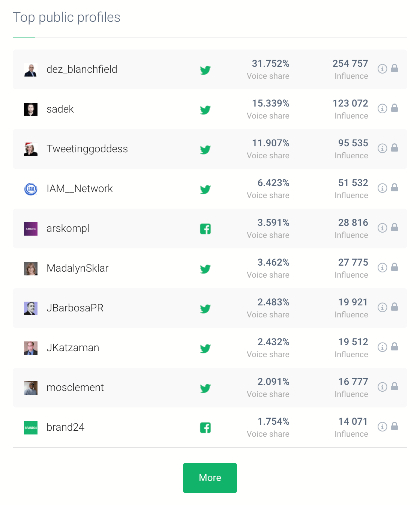Click the Twitter icon for dez_blanchfield
This screenshot has width=420, height=505.
[205, 70]
